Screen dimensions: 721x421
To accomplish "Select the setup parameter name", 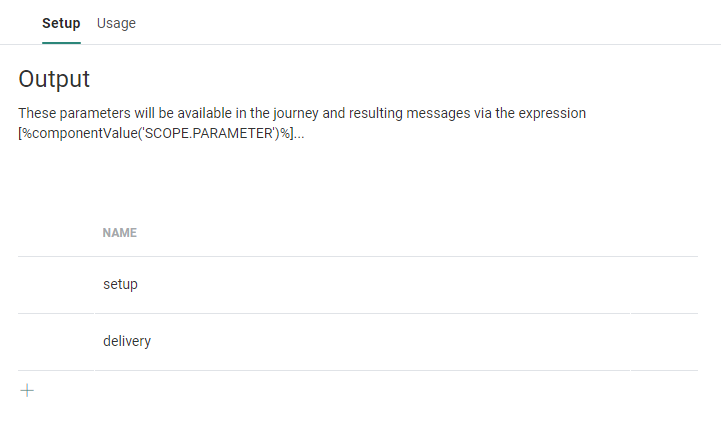I will pos(120,284).
